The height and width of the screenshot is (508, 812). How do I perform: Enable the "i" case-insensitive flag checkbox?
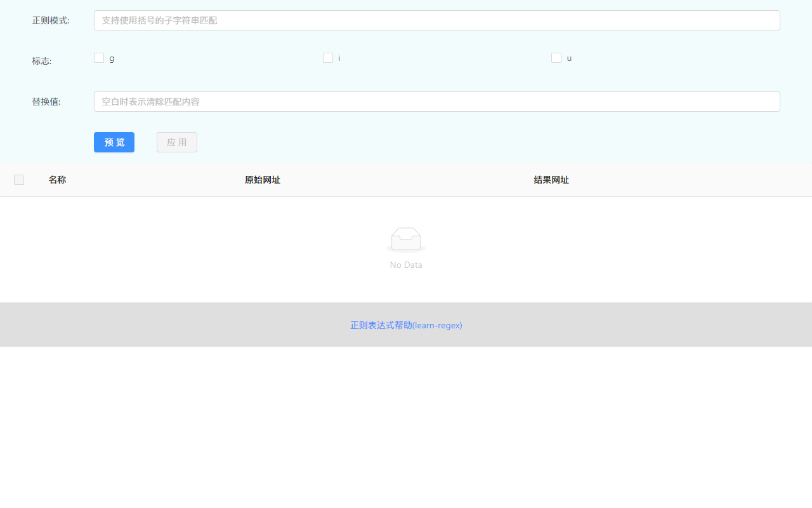[328, 57]
